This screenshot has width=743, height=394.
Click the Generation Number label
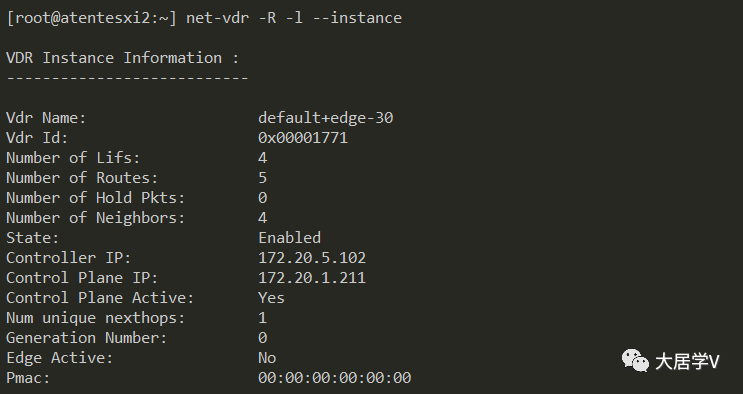pyautogui.click(x=86, y=338)
